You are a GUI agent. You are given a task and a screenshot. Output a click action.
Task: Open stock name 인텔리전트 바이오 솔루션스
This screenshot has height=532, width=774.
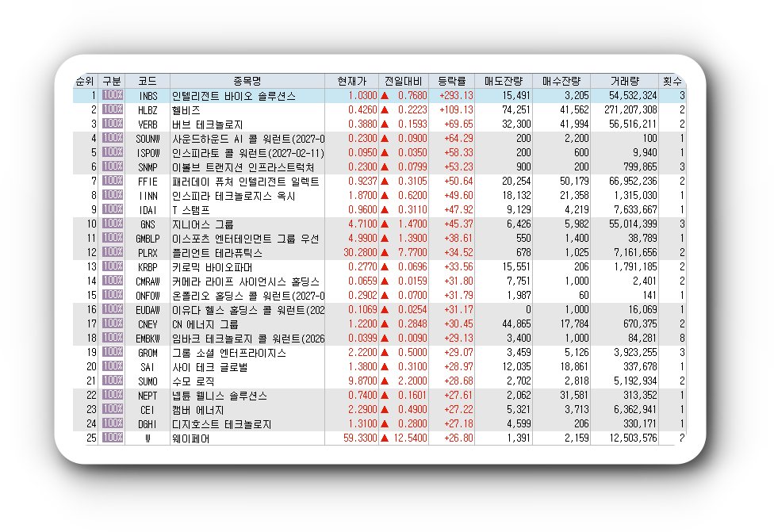click(234, 96)
